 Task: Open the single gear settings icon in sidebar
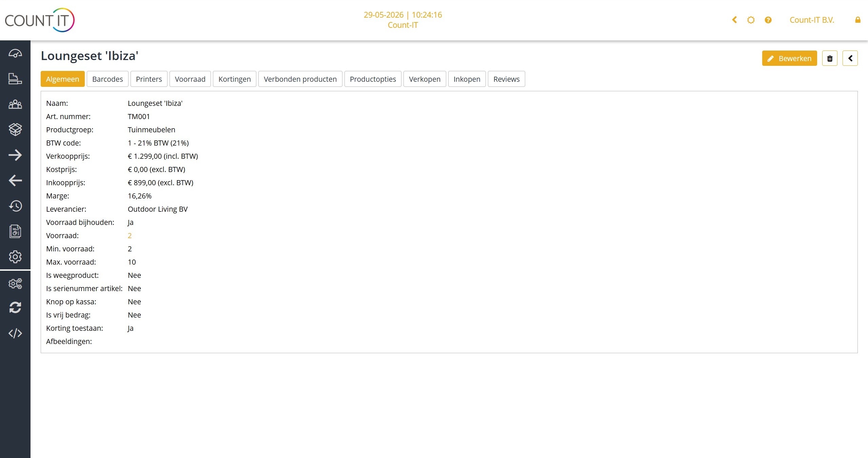15,257
